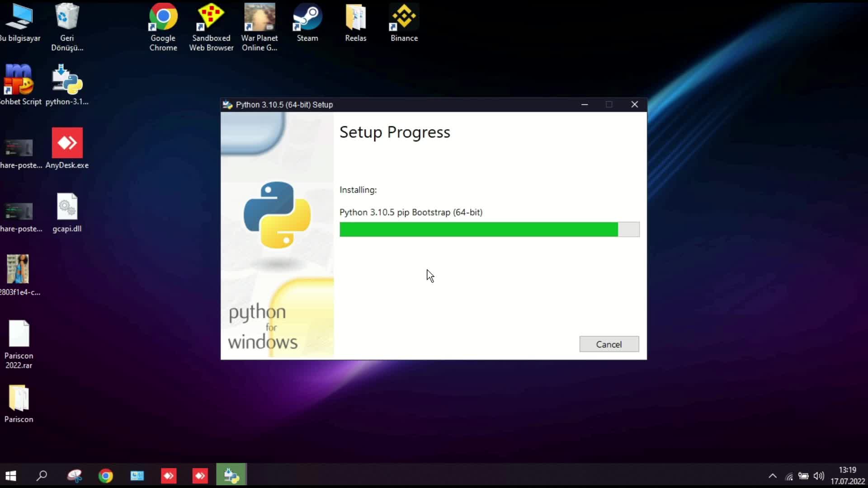
Task: Click the Python installer taskbar button
Action: tap(231, 475)
